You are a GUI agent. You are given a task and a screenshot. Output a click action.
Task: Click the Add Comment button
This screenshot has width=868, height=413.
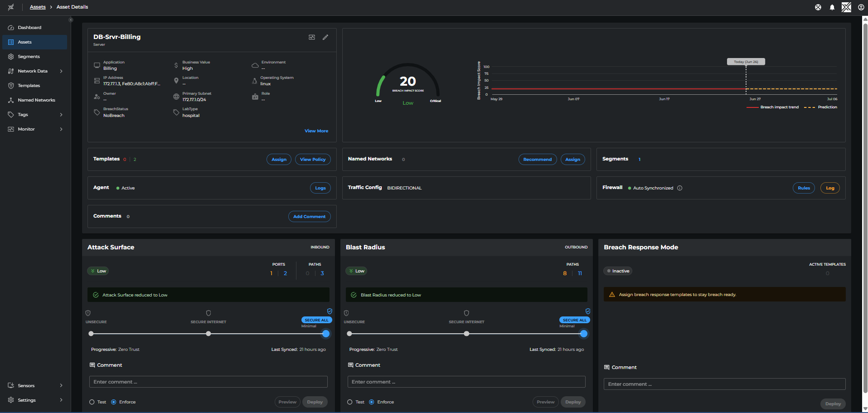point(309,217)
